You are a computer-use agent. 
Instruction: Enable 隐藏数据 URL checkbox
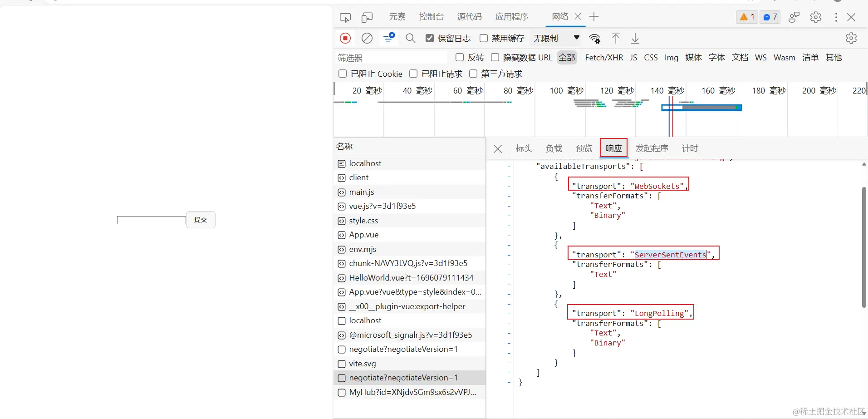point(495,57)
